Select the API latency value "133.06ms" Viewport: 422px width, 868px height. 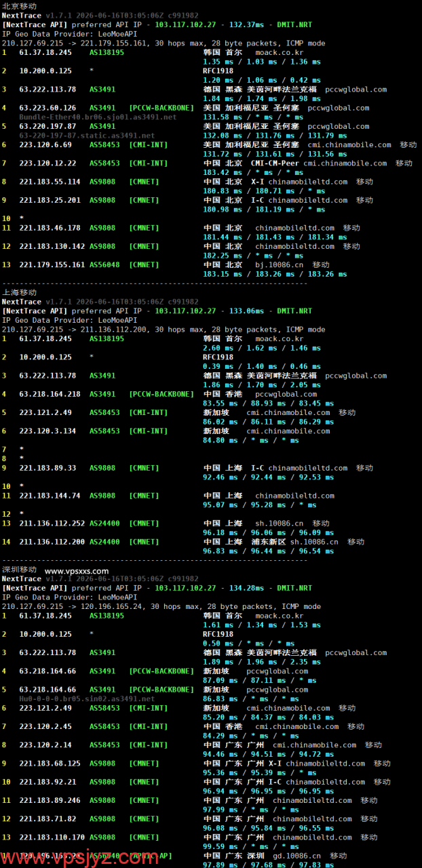click(247, 311)
